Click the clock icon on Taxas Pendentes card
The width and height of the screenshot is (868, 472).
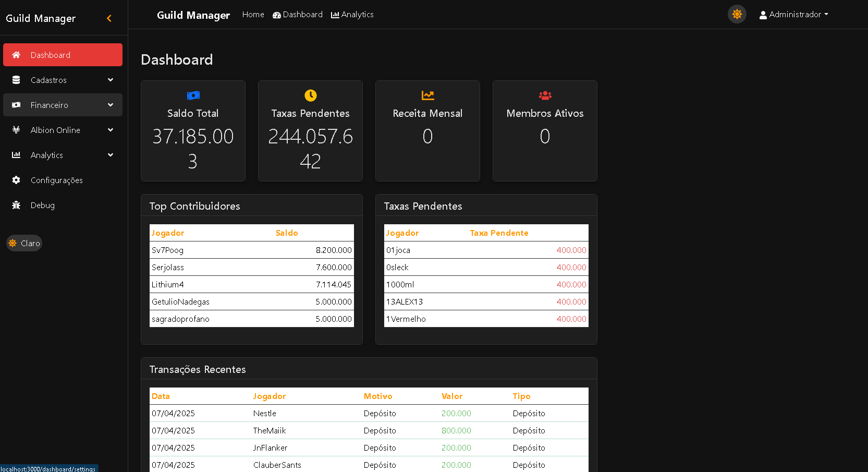pyautogui.click(x=310, y=95)
